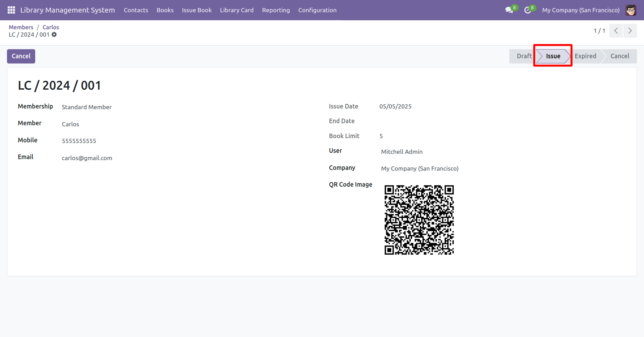Open the Contacts menu
Screen dimensions: 644x337
pos(136,10)
